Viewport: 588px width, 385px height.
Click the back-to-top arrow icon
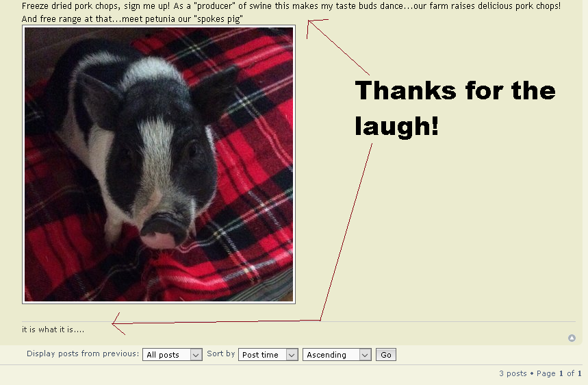[572, 338]
